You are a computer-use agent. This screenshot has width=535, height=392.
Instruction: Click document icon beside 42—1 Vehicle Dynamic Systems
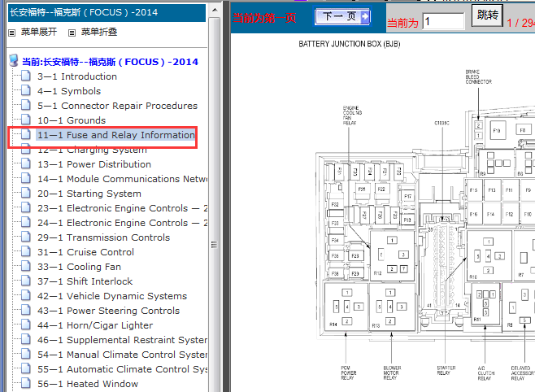point(25,296)
